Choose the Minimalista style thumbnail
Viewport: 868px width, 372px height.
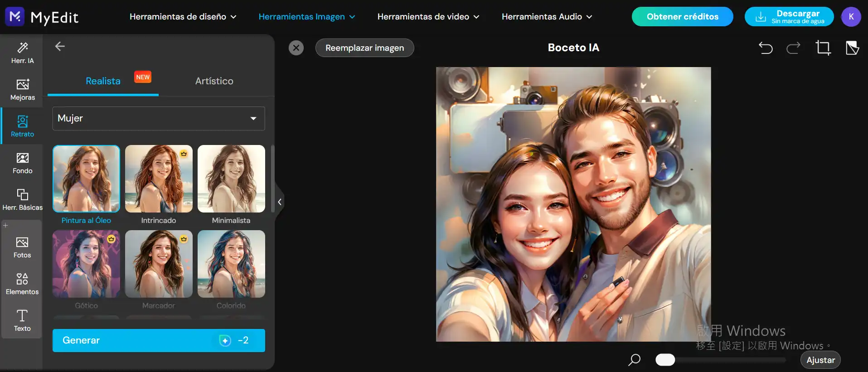(231, 179)
